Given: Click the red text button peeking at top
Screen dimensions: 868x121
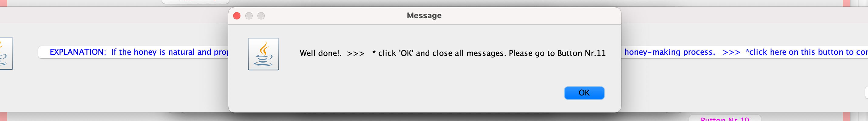Looking at the screenshot, I should (x=196, y=1).
